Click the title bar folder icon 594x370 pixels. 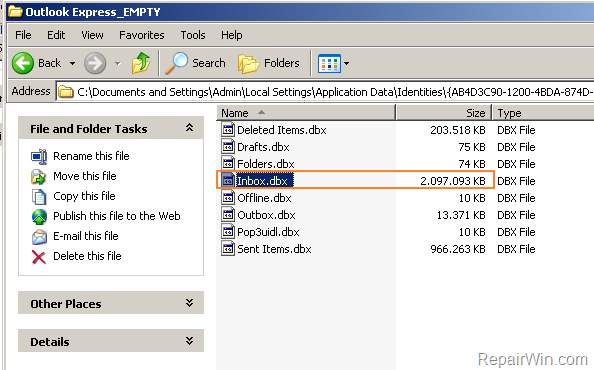click(x=15, y=11)
